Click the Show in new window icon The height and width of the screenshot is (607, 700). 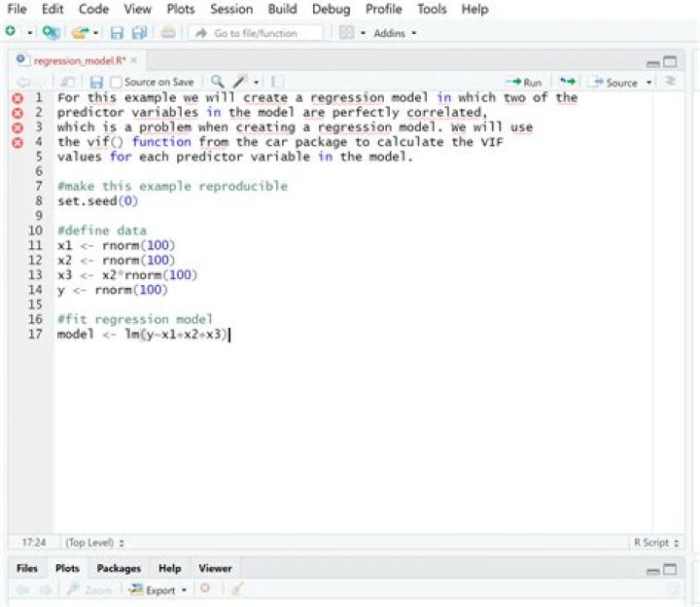(x=67, y=82)
